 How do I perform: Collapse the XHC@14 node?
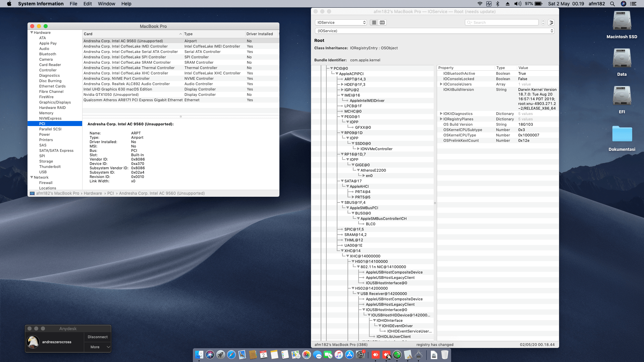[x=342, y=251]
